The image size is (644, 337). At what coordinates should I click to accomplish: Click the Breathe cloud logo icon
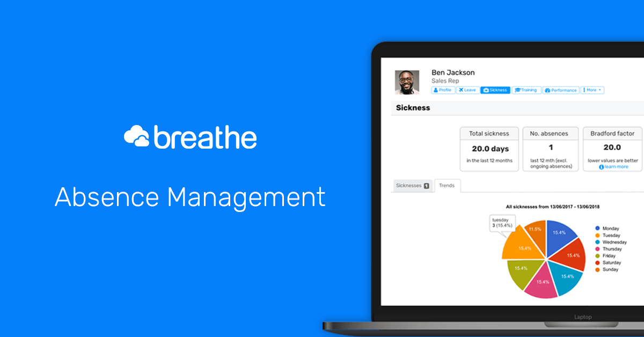(x=137, y=137)
